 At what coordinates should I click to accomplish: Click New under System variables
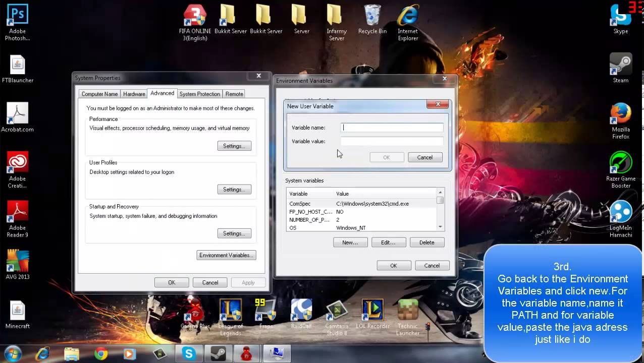[x=350, y=243]
